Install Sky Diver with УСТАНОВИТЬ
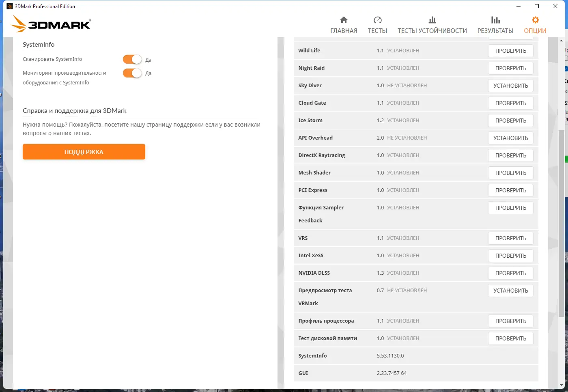This screenshot has height=392, width=568. tap(511, 86)
